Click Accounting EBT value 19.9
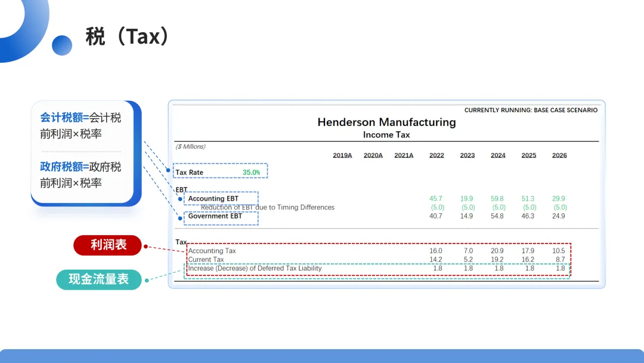The width and height of the screenshot is (644, 363). [466, 199]
